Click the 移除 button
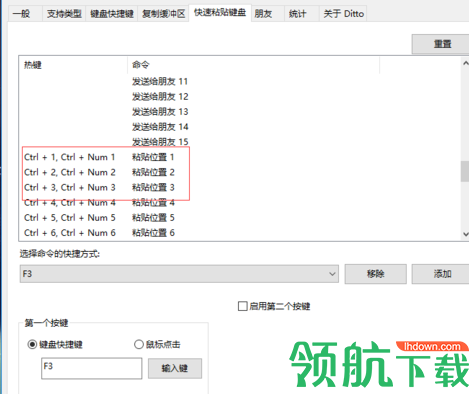The width and height of the screenshot is (469, 394). (x=376, y=274)
